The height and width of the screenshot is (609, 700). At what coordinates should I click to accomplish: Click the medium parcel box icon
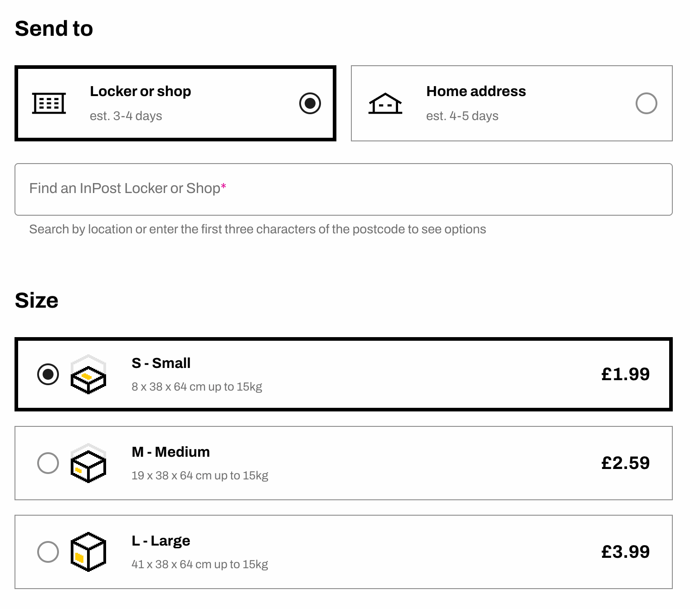(88, 464)
